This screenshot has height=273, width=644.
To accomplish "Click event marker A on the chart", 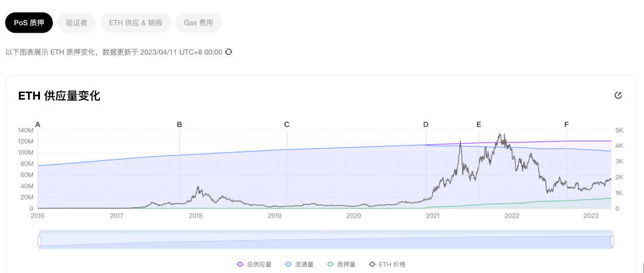I will pos(38,125).
